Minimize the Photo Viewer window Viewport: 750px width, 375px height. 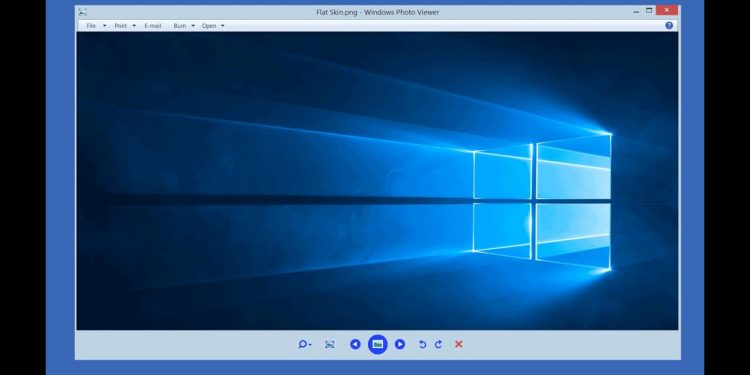[x=636, y=11]
